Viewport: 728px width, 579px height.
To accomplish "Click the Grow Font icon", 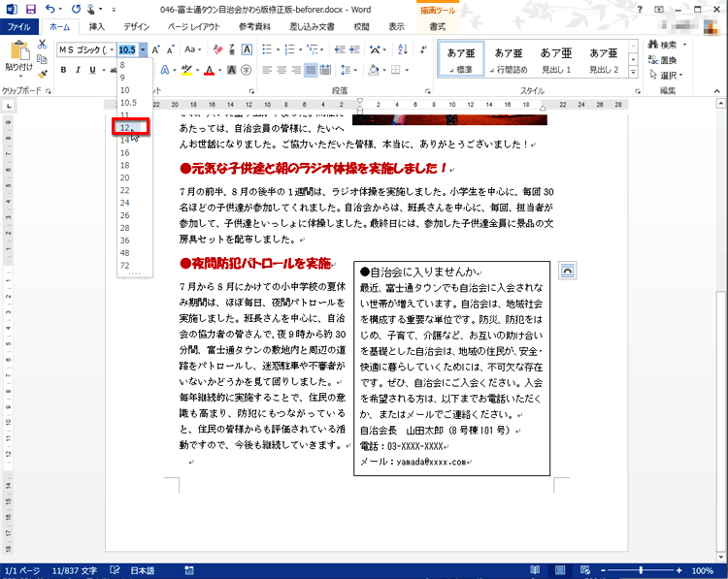I will click(x=156, y=49).
